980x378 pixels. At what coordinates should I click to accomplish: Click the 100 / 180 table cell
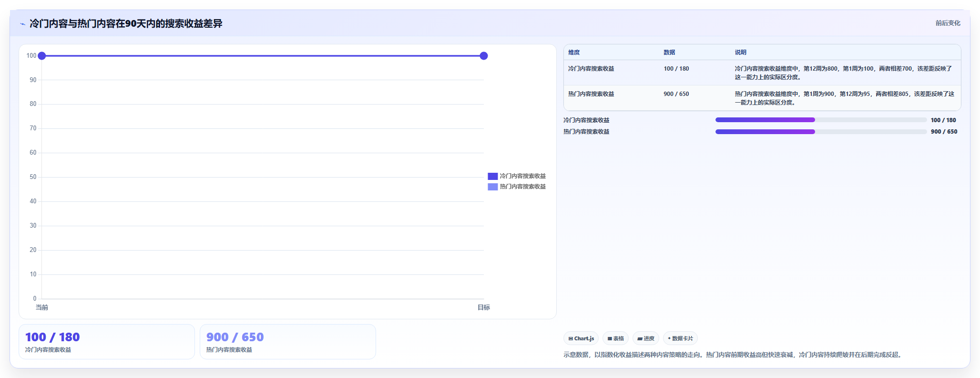pos(676,69)
